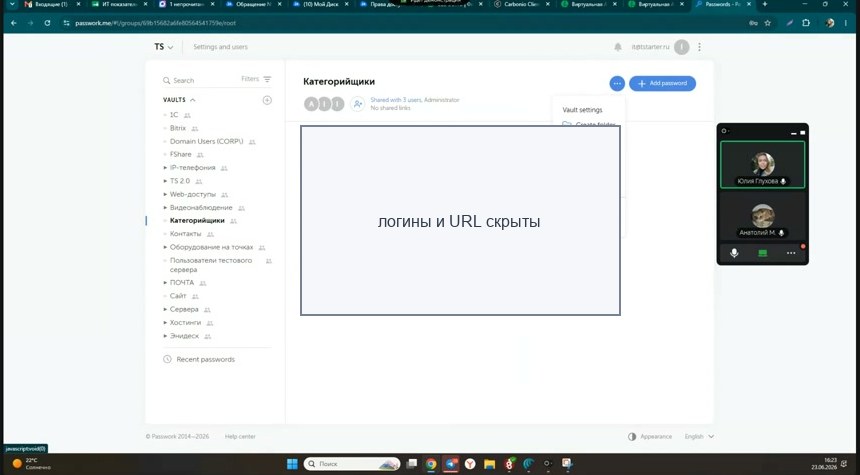Viewport: 860px width, 475px height.
Task: Switch to the Обращение N browser tab
Action: click(x=254, y=4)
